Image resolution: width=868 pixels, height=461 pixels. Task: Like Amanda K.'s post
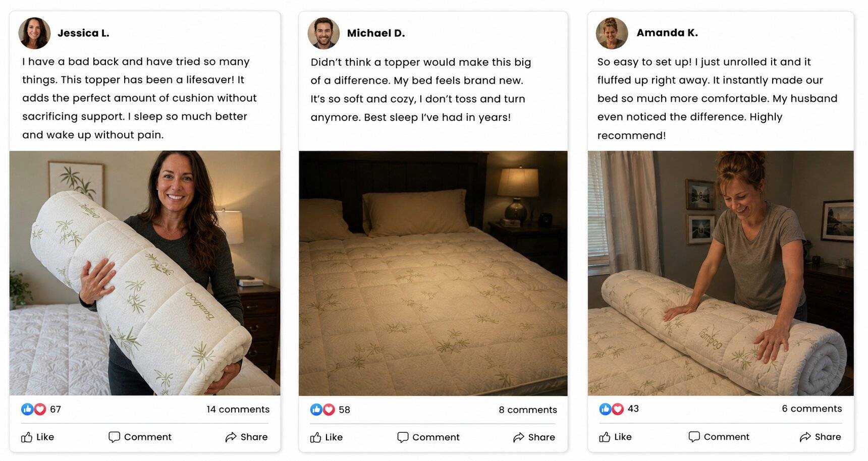615,437
